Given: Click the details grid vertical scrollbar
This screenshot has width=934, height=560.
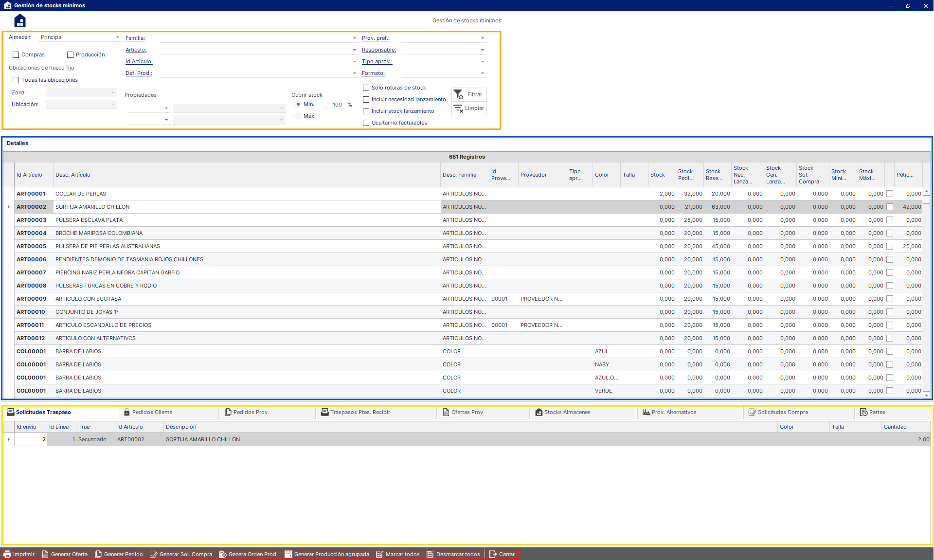Looking at the screenshot, I should 926,292.
